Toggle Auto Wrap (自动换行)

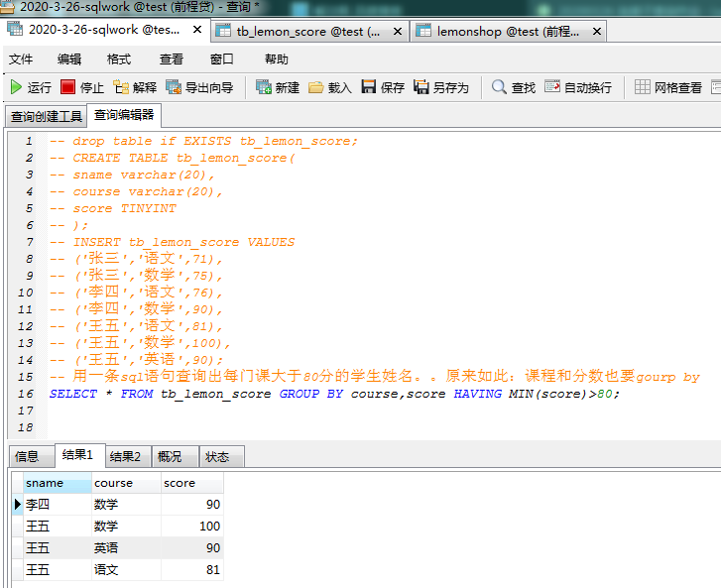click(x=552, y=87)
